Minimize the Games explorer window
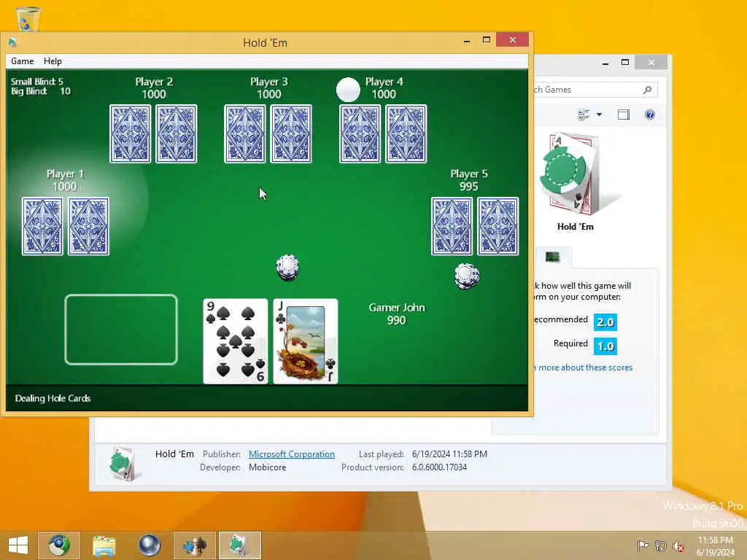 coord(605,63)
